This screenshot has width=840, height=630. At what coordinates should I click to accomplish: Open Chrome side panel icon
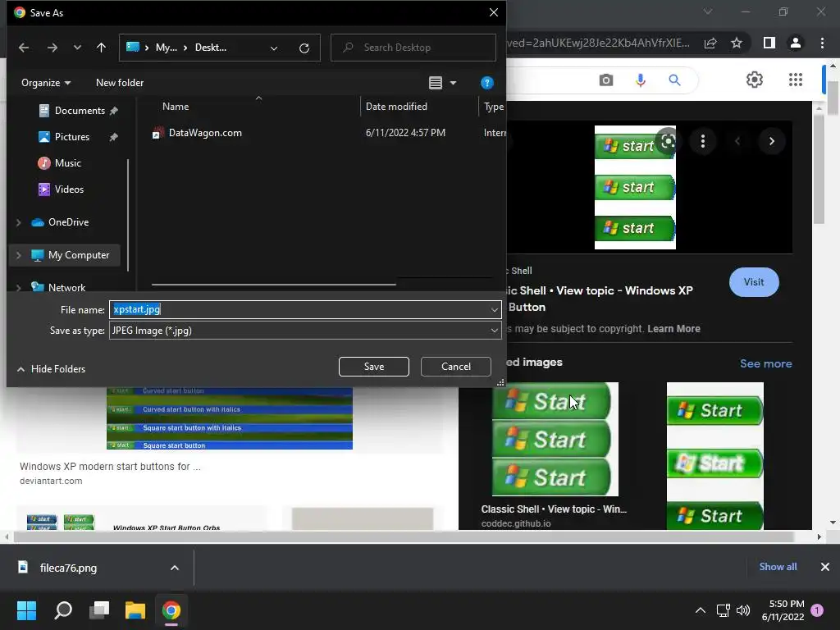pos(769,43)
